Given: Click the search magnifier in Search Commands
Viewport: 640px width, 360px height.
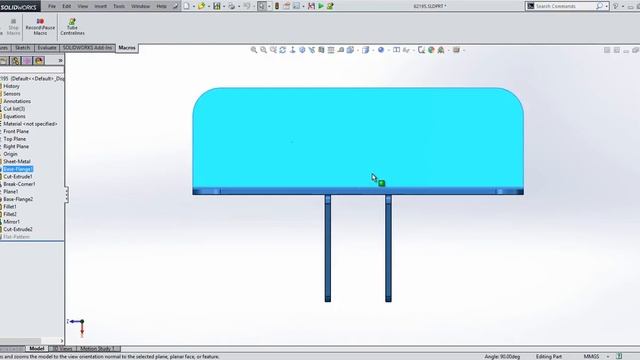Looking at the screenshot, I should click(599, 6).
